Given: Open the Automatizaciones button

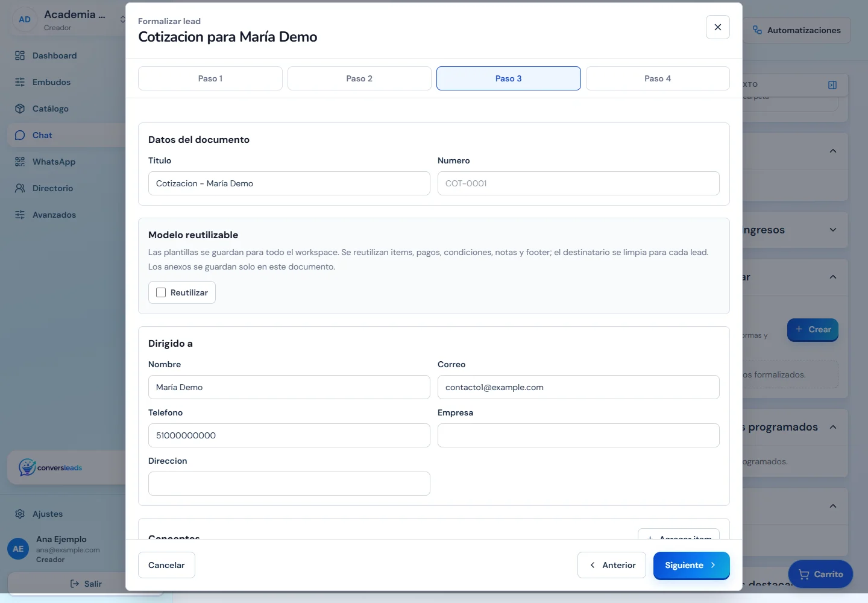Looking at the screenshot, I should [796, 30].
